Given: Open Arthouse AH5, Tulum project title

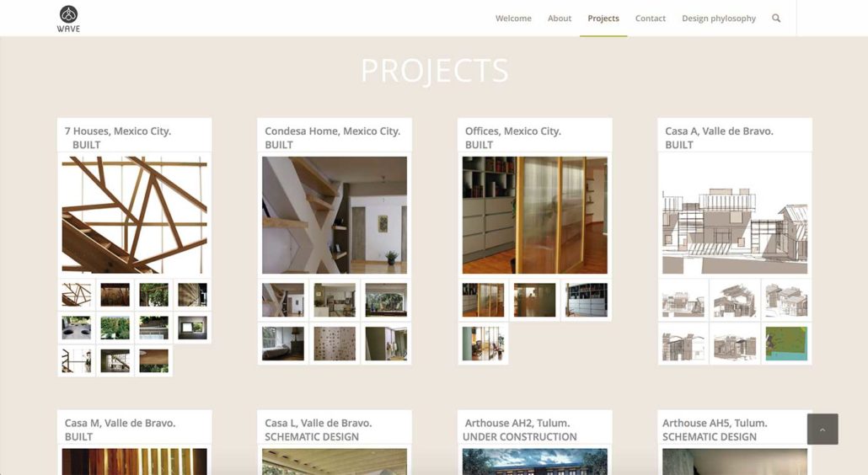Looking at the screenshot, I should (715, 423).
